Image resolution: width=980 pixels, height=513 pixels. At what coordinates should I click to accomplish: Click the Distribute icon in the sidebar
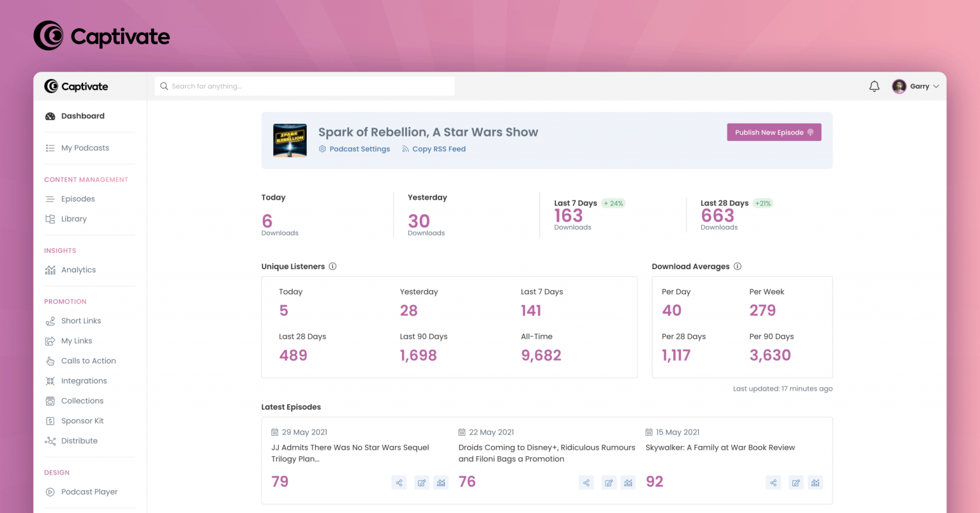[x=51, y=440]
